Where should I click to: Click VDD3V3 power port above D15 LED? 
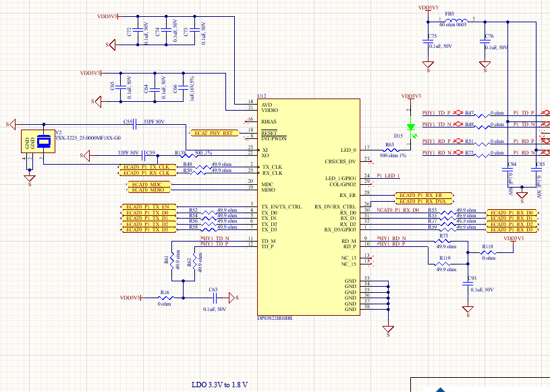click(411, 99)
